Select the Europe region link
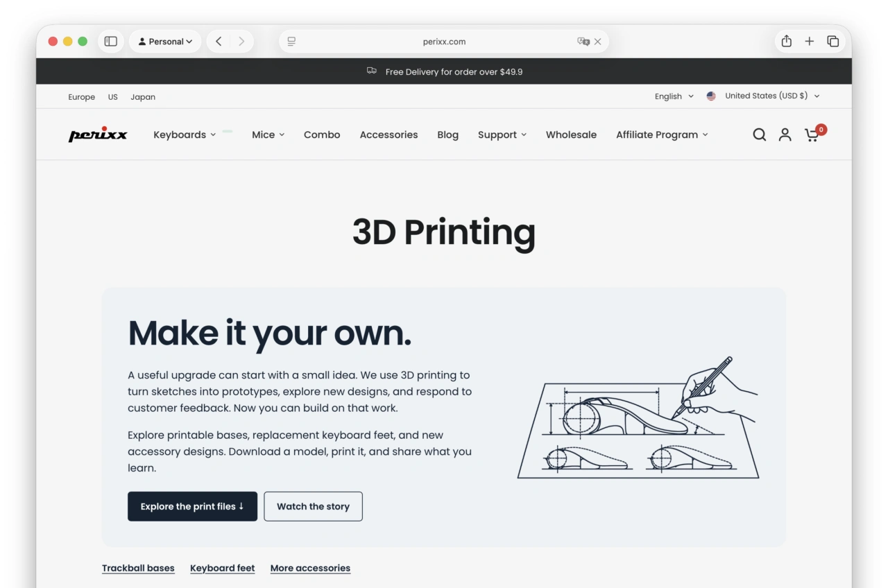The image size is (888, 588). click(81, 97)
